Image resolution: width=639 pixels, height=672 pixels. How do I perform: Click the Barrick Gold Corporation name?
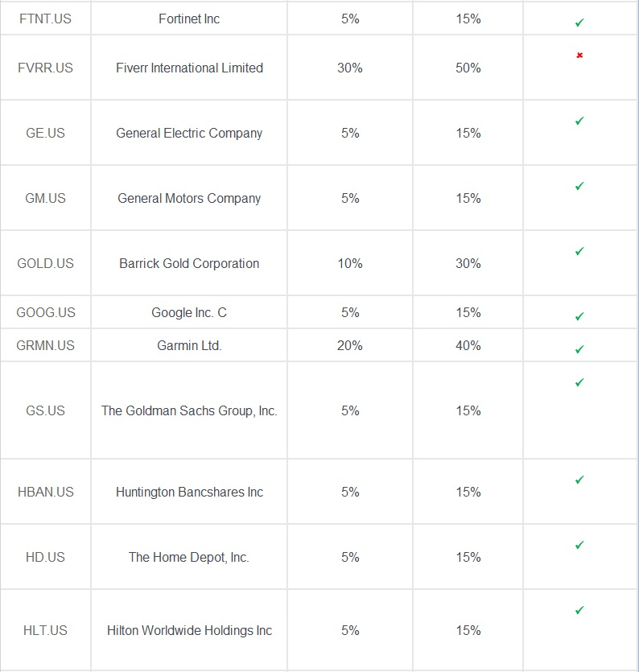[x=189, y=263]
